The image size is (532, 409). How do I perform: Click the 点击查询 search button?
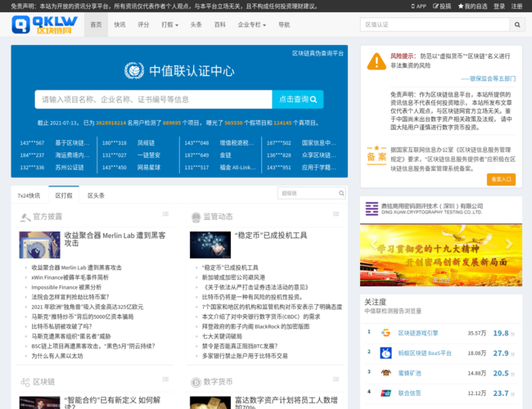click(298, 99)
